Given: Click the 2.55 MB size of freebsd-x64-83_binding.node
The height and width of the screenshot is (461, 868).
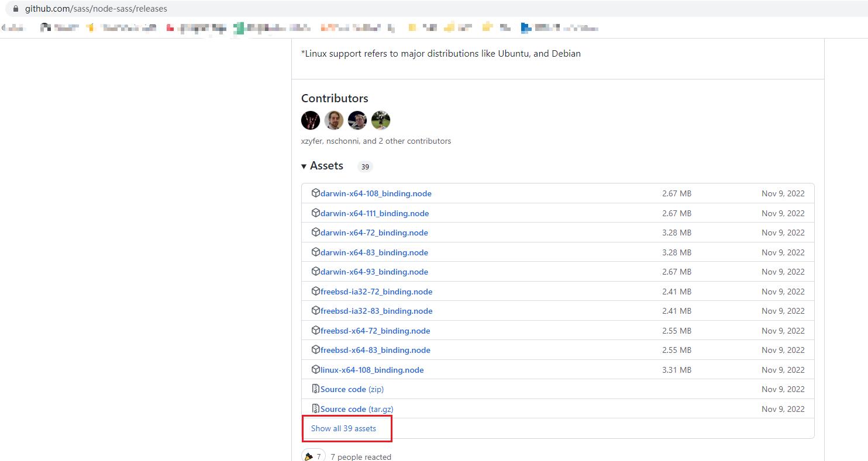Looking at the screenshot, I should click(677, 350).
